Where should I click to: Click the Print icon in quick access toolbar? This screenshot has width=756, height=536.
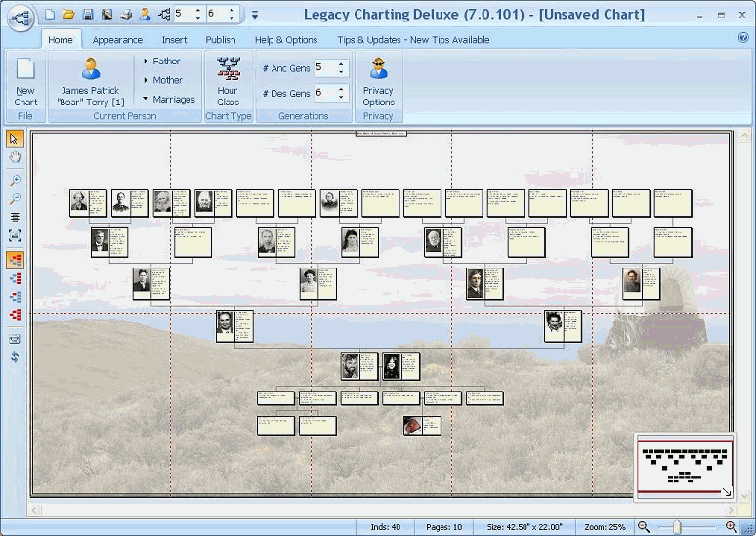pos(125,14)
